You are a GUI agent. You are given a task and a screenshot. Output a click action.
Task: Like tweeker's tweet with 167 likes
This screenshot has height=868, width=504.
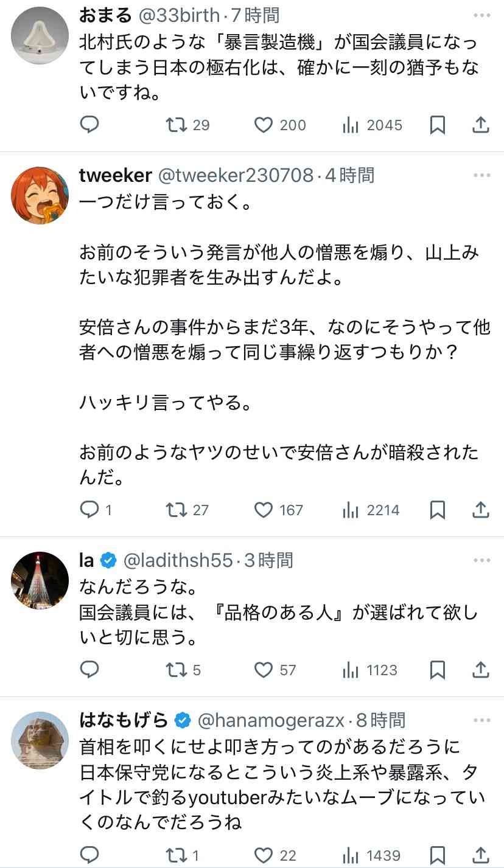pyautogui.click(x=263, y=510)
